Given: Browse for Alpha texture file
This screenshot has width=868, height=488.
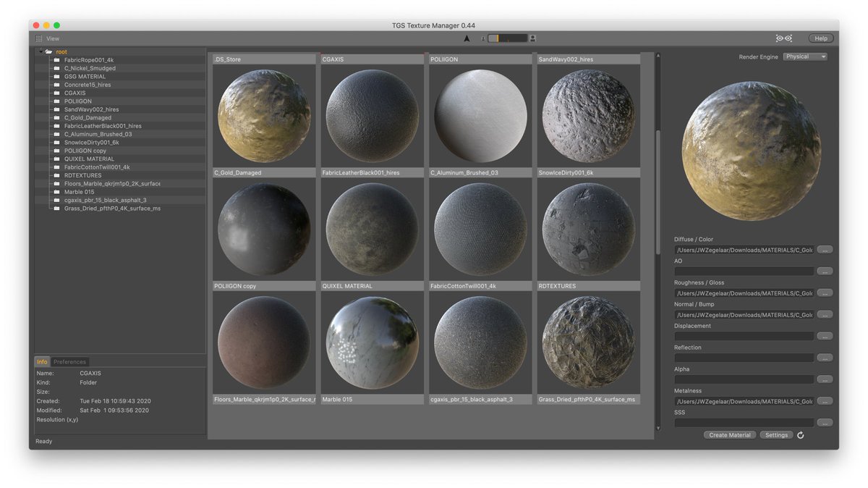Looking at the screenshot, I should pos(825,379).
